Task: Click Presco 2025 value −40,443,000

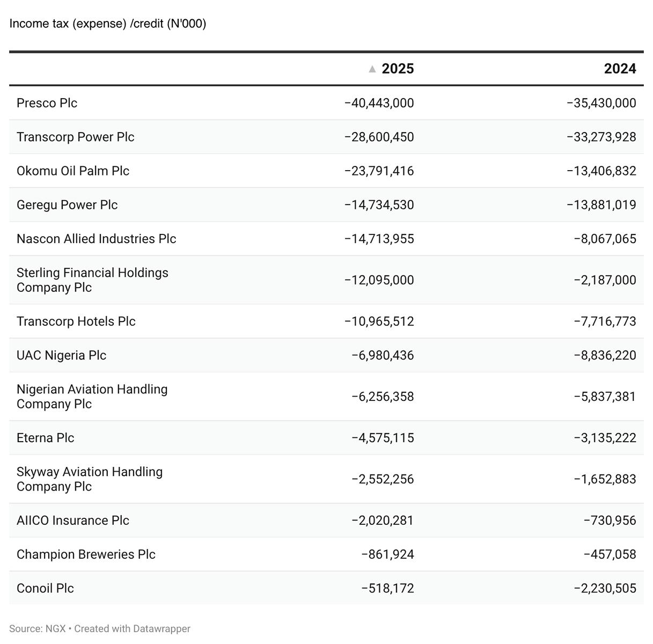Action: (x=379, y=103)
